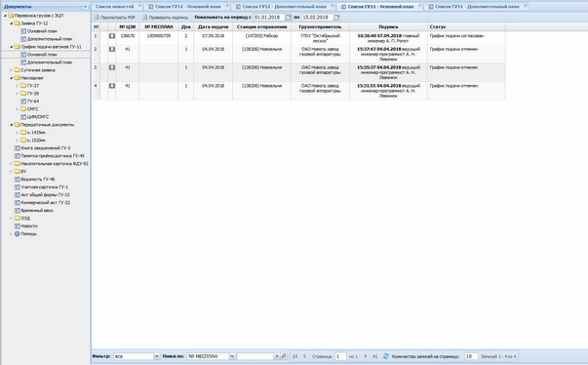Open the Помощь help item
Screen dimensions: 588x365
(28, 233)
